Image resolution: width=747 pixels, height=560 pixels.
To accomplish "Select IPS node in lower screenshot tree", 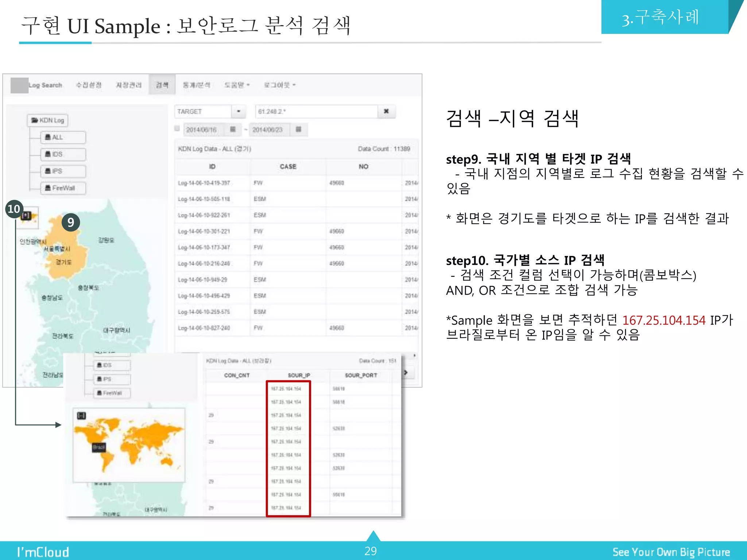I will click(112, 379).
